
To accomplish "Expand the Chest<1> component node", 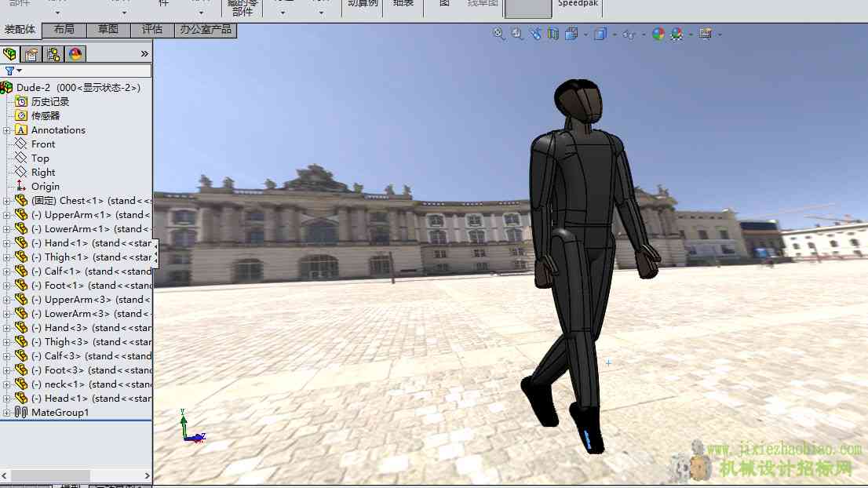I will tap(6, 201).
